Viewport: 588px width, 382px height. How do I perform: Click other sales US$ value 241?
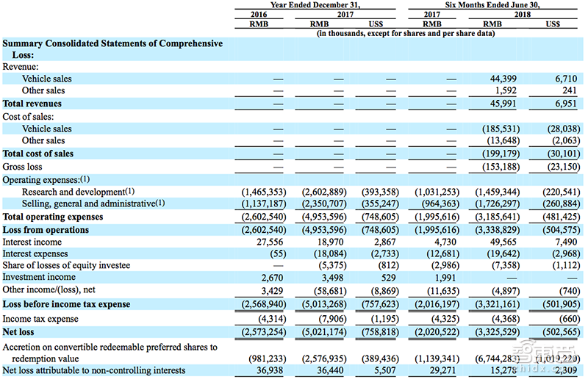pyautogui.click(x=569, y=90)
